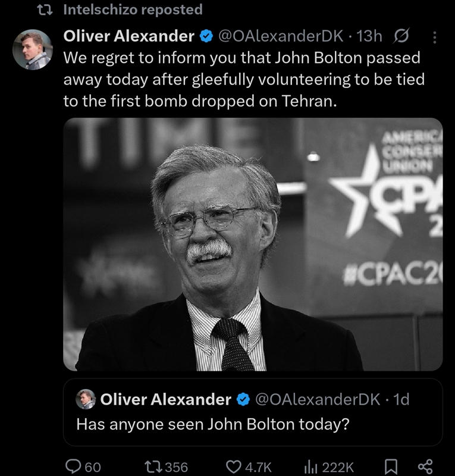The width and height of the screenshot is (455, 476).
Task: Open the Oliver Alexander author name link
Action: point(128,36)
